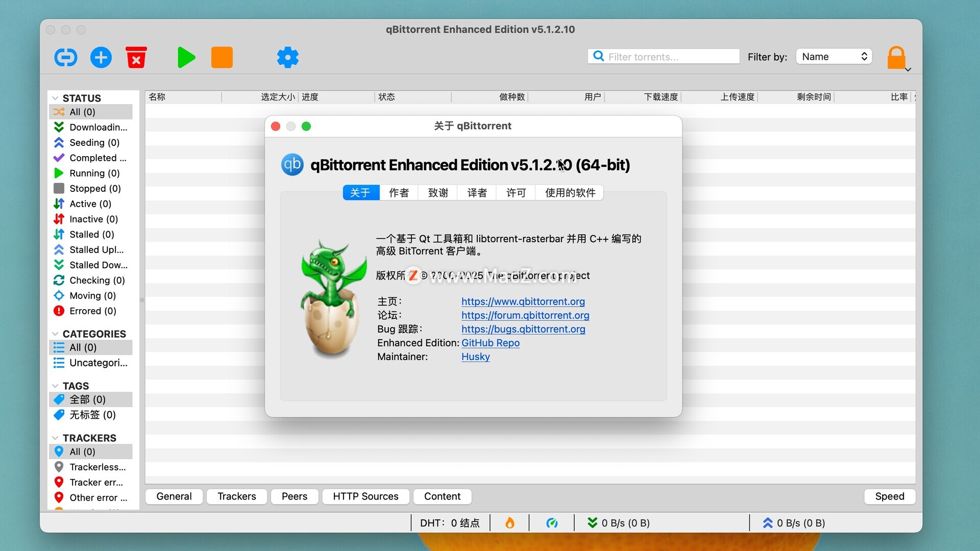
Task: Click the Filter torrents search field
Action: coord(664,57)
